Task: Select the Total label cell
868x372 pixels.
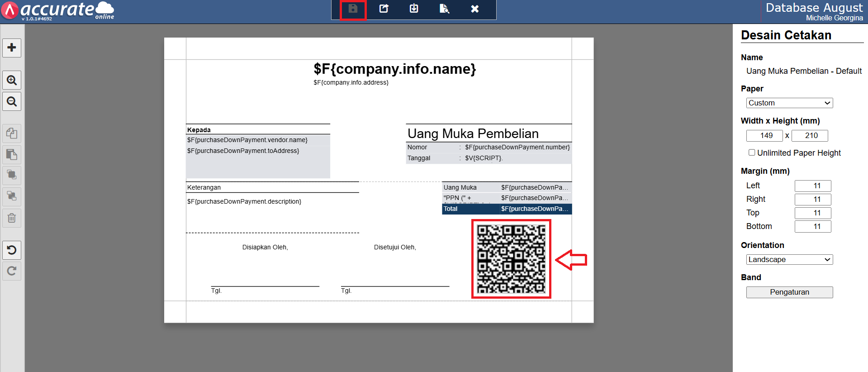Action: [451, 209]
